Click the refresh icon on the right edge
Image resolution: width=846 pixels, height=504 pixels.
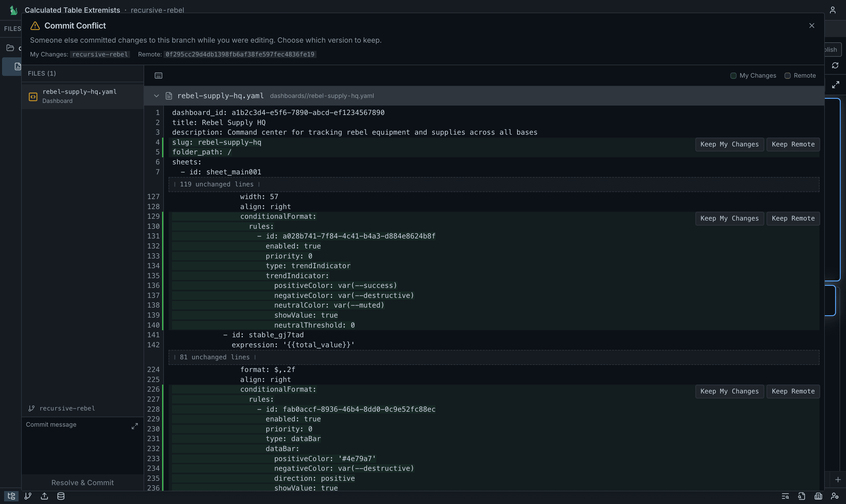pyautogui.click(x=835, y=65)
